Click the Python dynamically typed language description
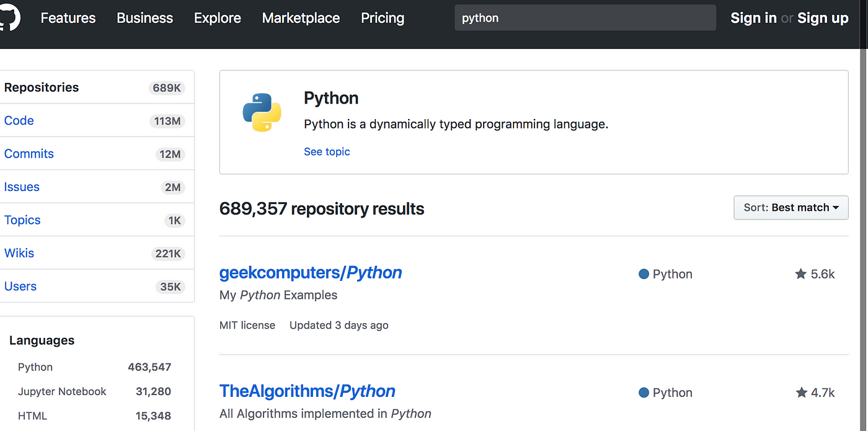Screen dimensions: 868x431 point(456,124)
